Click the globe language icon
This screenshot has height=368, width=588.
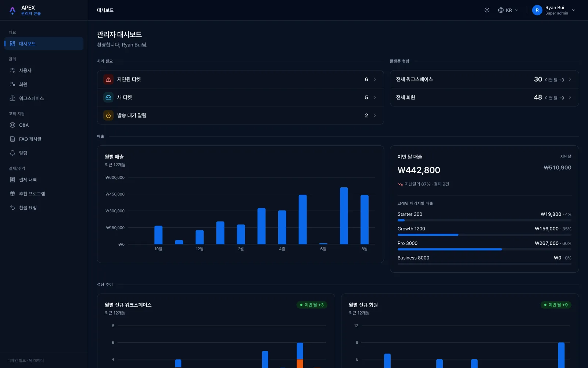(501, 10)
